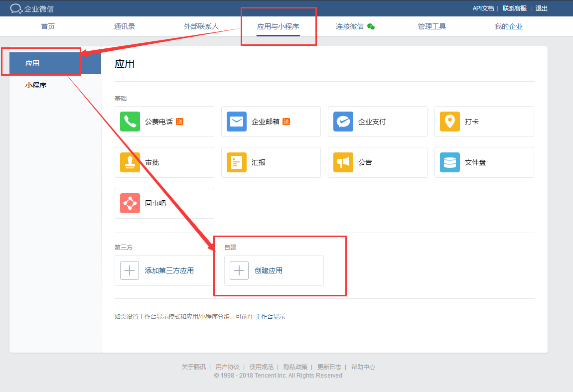Viewport: 573px width, 392px height.
Task: Open the 企业支付 payment icon
Action: (x=343, y=122)
